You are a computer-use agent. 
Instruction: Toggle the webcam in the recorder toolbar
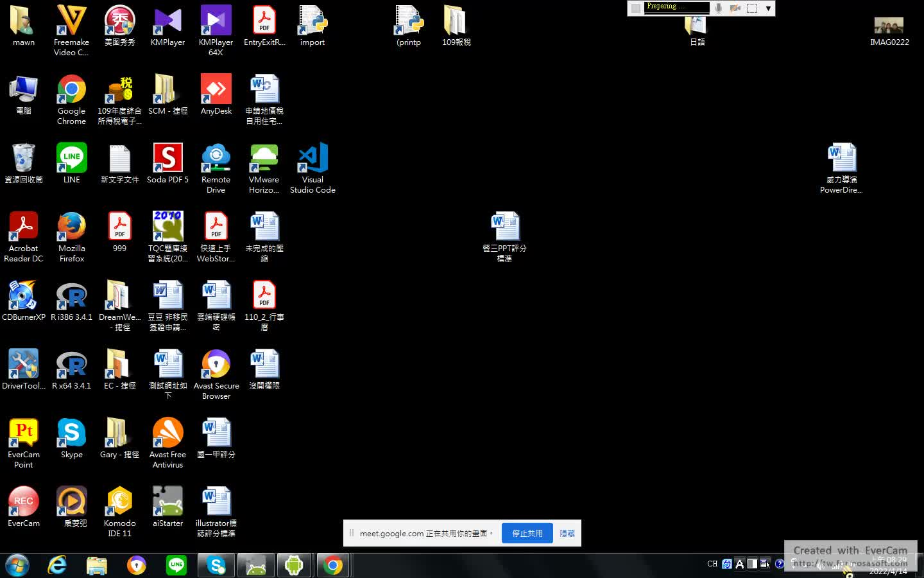pyautogui.click(x=735, y=8)
